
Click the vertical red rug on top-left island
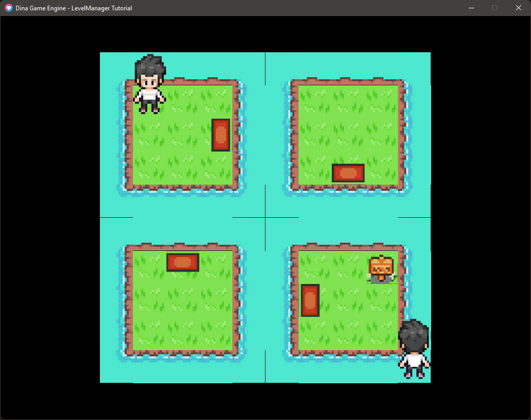220,135
